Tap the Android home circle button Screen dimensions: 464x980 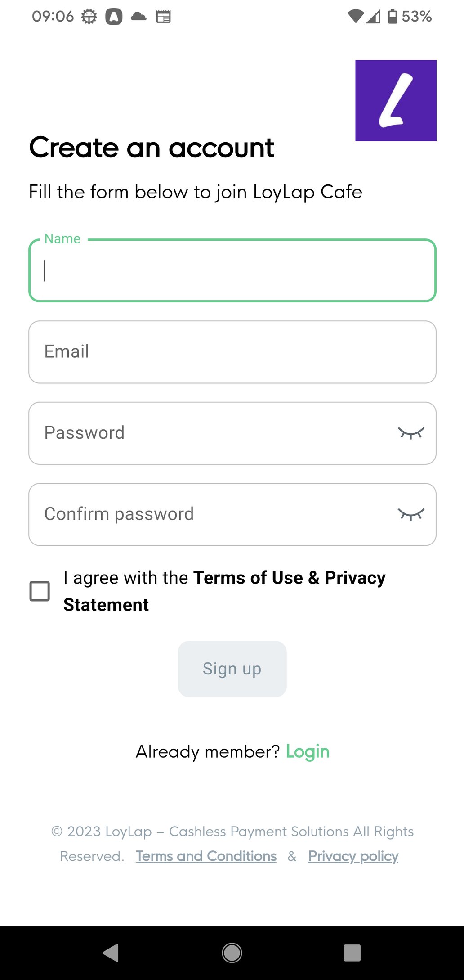click(x=232, y=953)
